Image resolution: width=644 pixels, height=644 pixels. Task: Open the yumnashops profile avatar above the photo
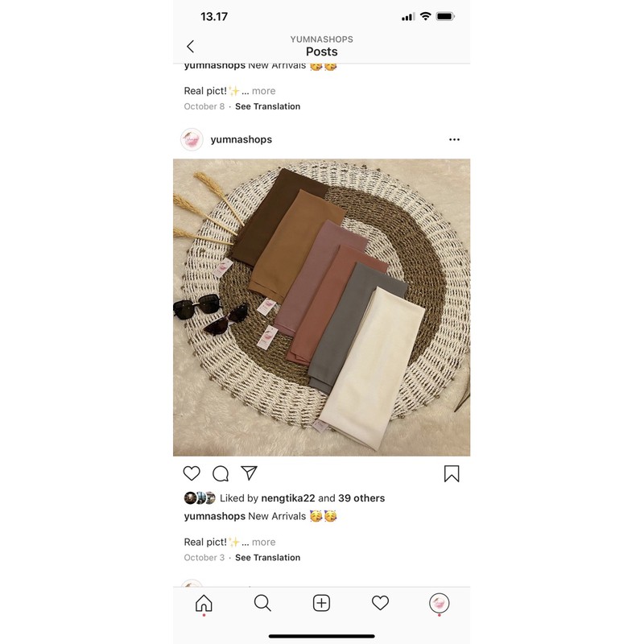pyautogui.click(x=192, y=139)
